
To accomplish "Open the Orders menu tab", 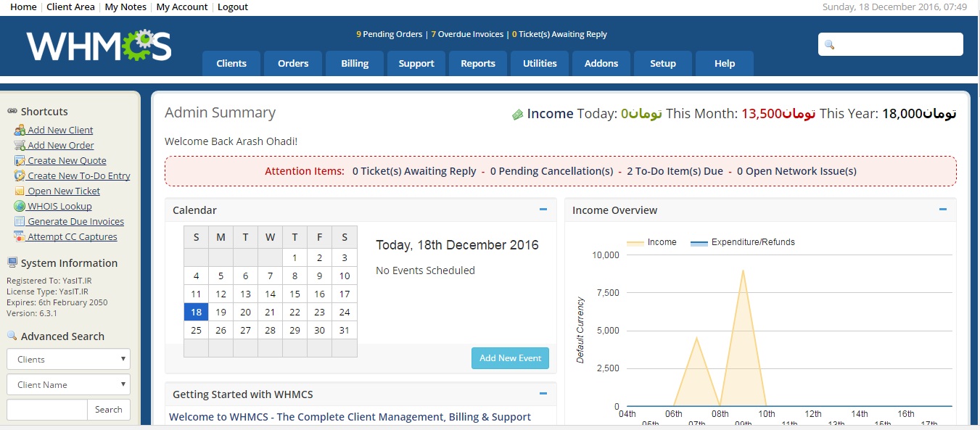I will pyautogui.click(x=293, y=64).
